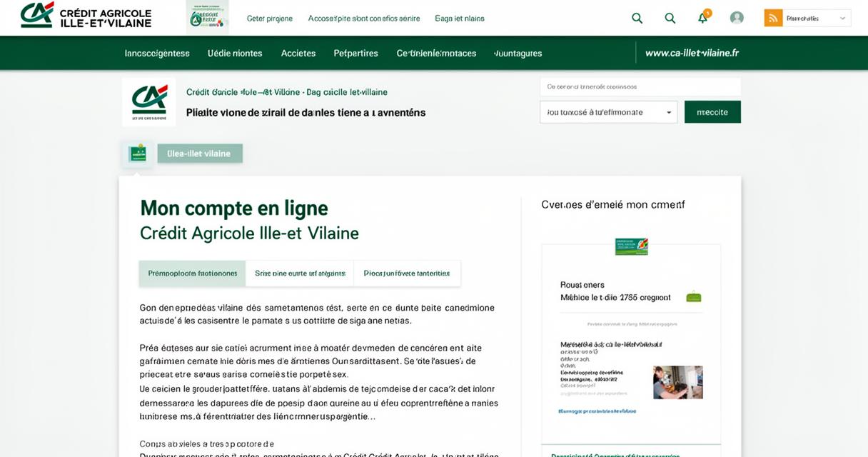Click the 'Mon compte en ligne' heading

[234, 208]
